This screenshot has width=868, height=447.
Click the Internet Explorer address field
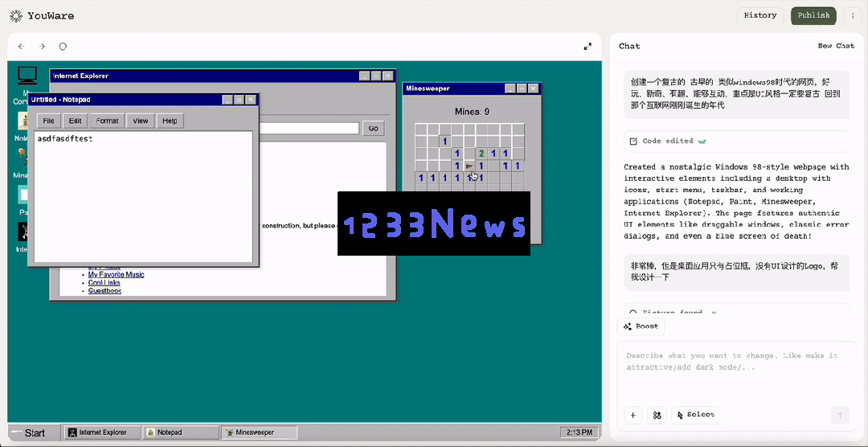pyautogui.click(x=309, y=129)
